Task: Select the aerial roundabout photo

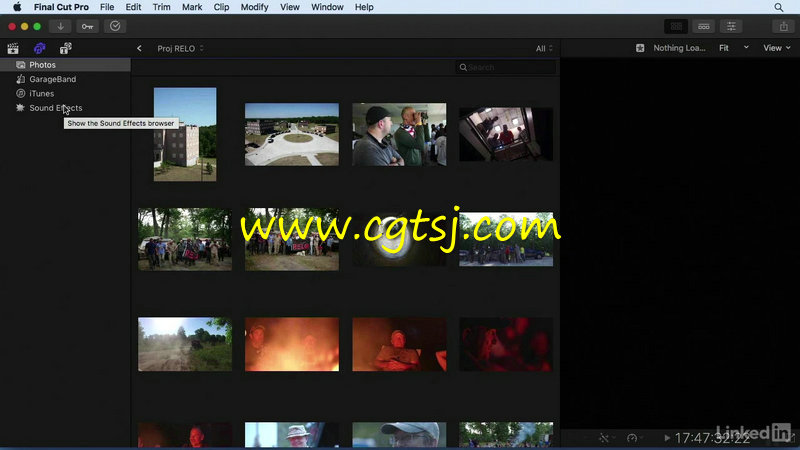Action: tap(292, 134)
